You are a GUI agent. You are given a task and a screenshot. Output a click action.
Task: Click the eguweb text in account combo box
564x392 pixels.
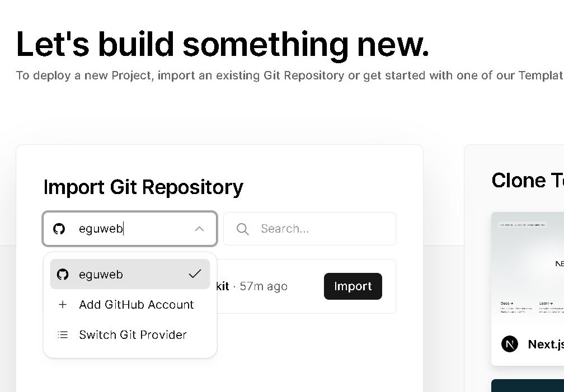pyautogui.click(x=101, y=229)
